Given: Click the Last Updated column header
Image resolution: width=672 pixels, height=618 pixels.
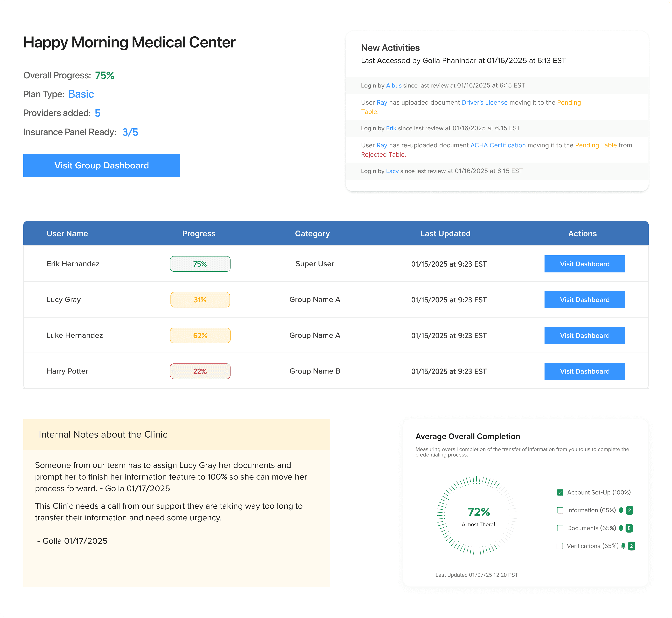Looking at the screenshot, I should [445, 233].
